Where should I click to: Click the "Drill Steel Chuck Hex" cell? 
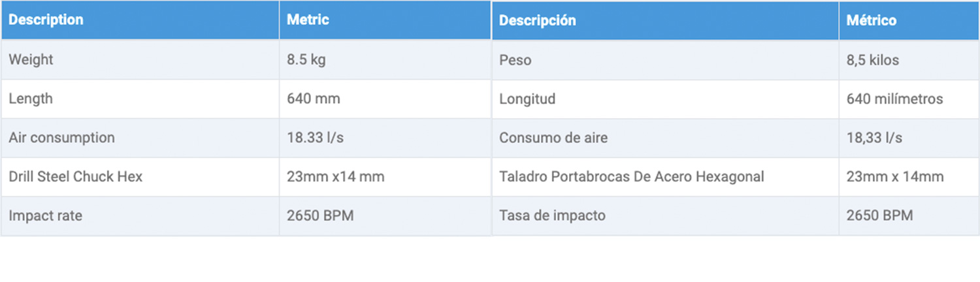click(x=75, y=177)
